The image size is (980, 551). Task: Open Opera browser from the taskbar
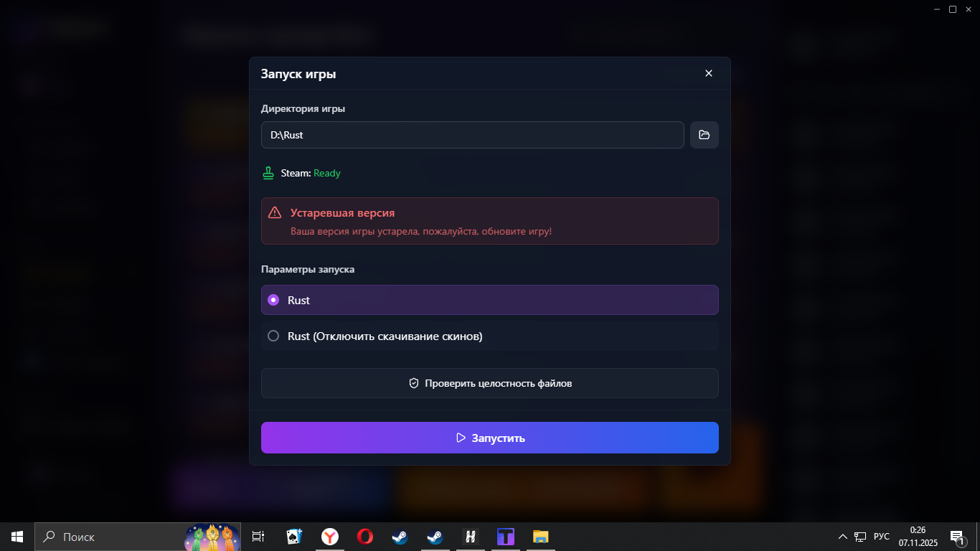364,537
